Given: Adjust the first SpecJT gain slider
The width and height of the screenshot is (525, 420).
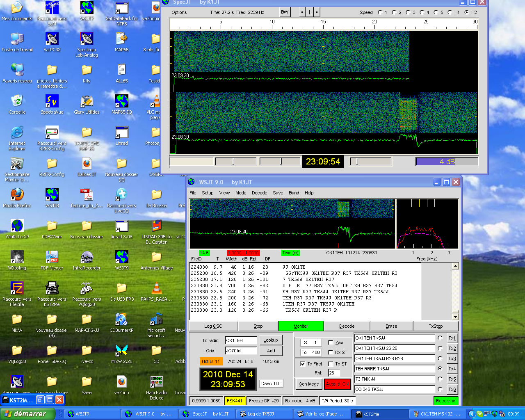Looking at the screenshot, I should click(x=235, y=162).
